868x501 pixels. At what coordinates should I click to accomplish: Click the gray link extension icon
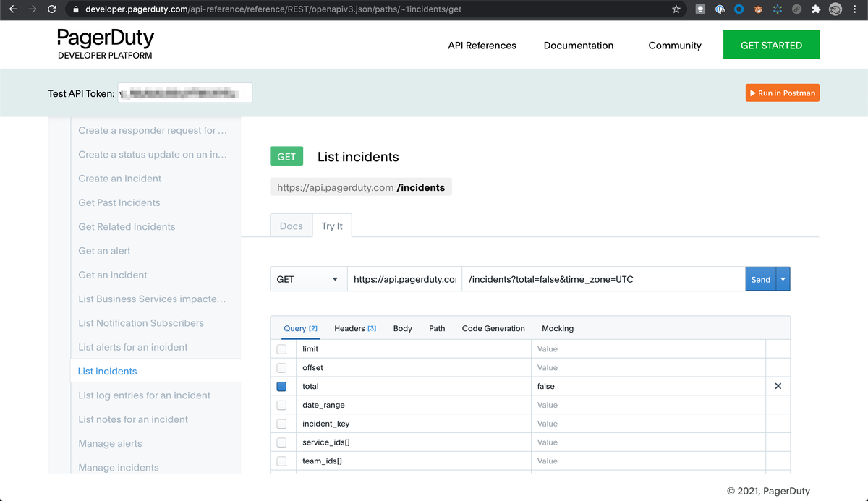click(796, 9)
